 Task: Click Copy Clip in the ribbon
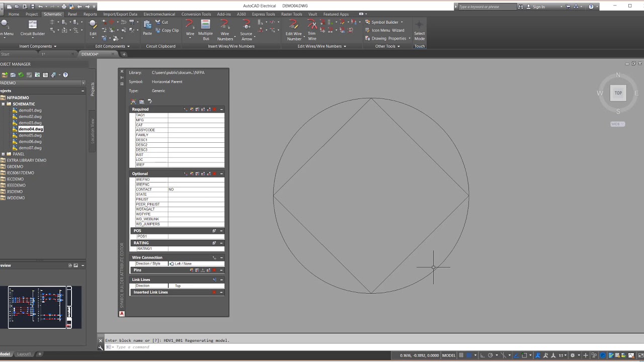[x=167, y=30]
